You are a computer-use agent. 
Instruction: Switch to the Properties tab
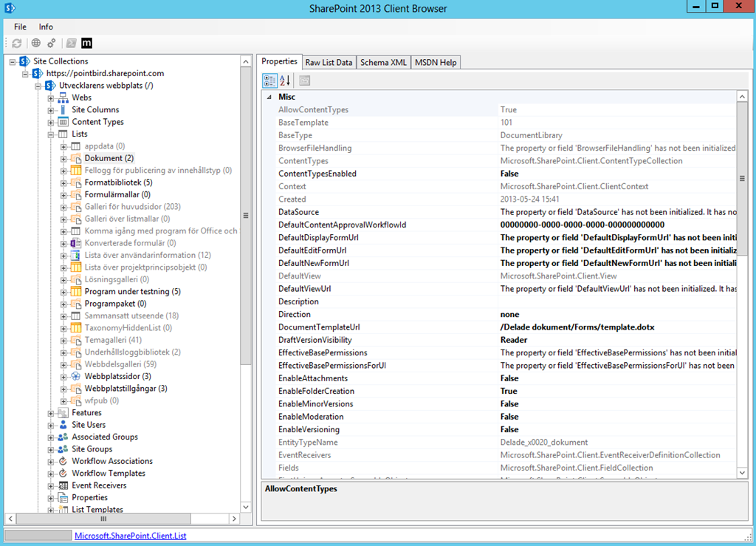tap(279, 61)
